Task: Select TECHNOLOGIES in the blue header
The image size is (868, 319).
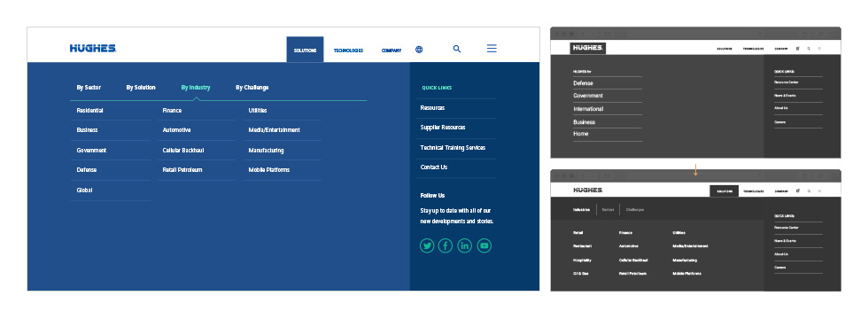Action: point(348,51)
